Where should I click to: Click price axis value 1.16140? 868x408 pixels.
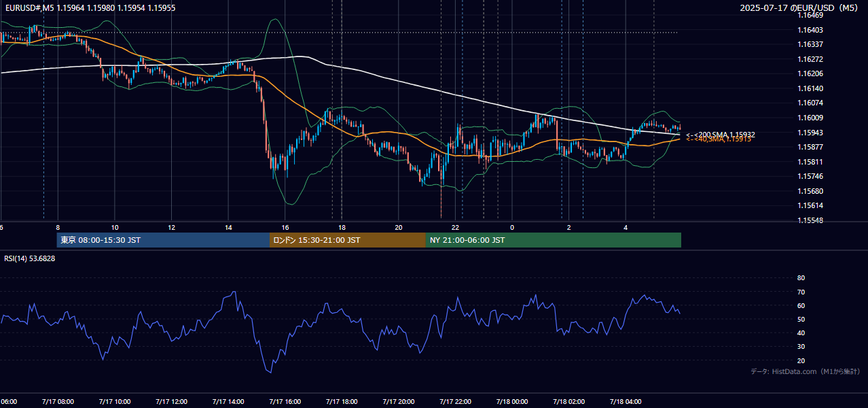click(810, 88)
